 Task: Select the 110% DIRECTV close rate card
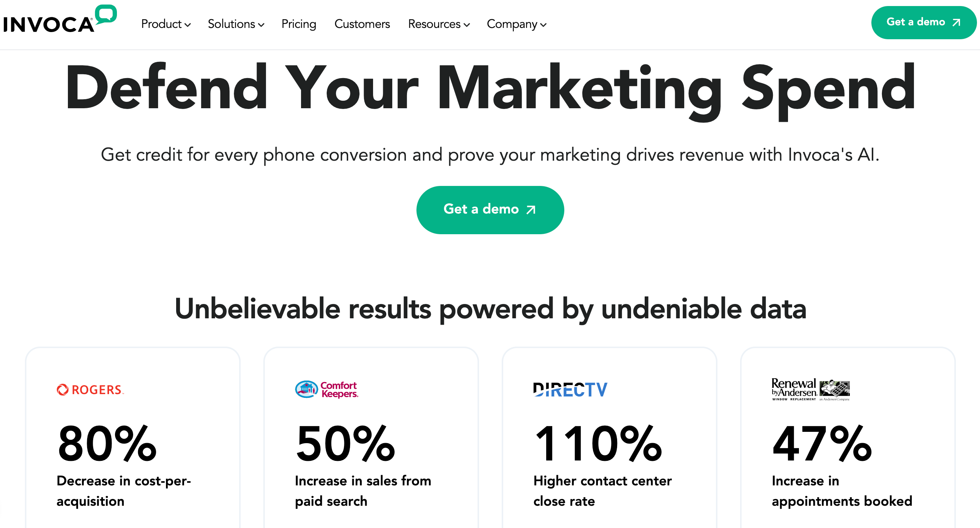click(x=610, y=437)
